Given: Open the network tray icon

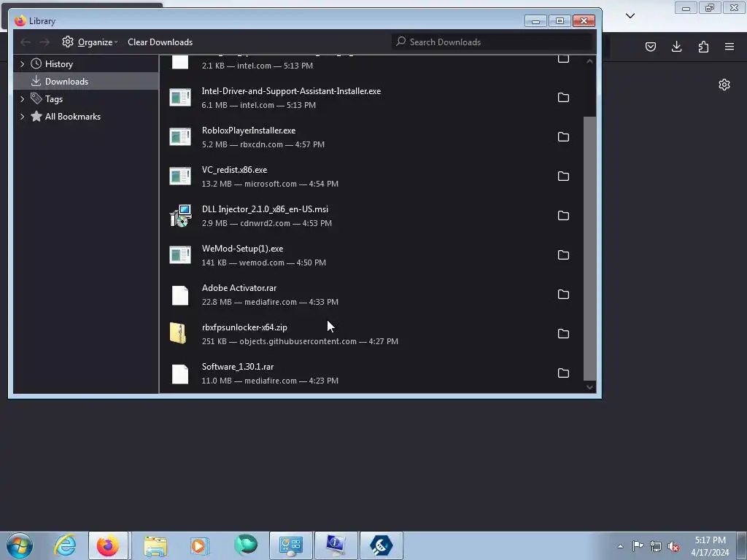Looking at the screenshot, I should coord(656,546).
